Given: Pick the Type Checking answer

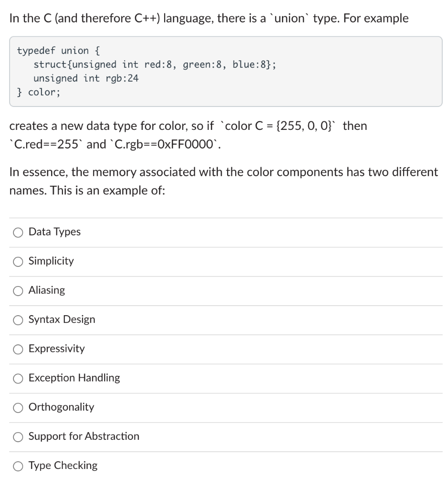Looking at the screenshot, I should pos(18,466).
